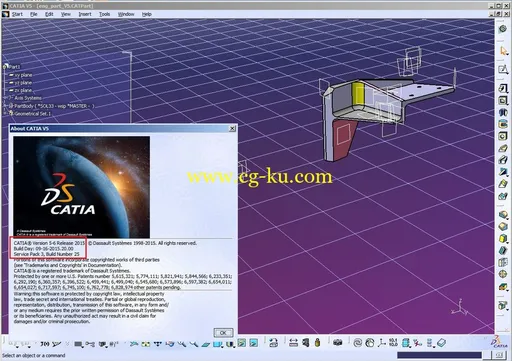Click the Apply Material eraser-shaped icon
The image size is (512, 361).
click(x=441, y=343)
